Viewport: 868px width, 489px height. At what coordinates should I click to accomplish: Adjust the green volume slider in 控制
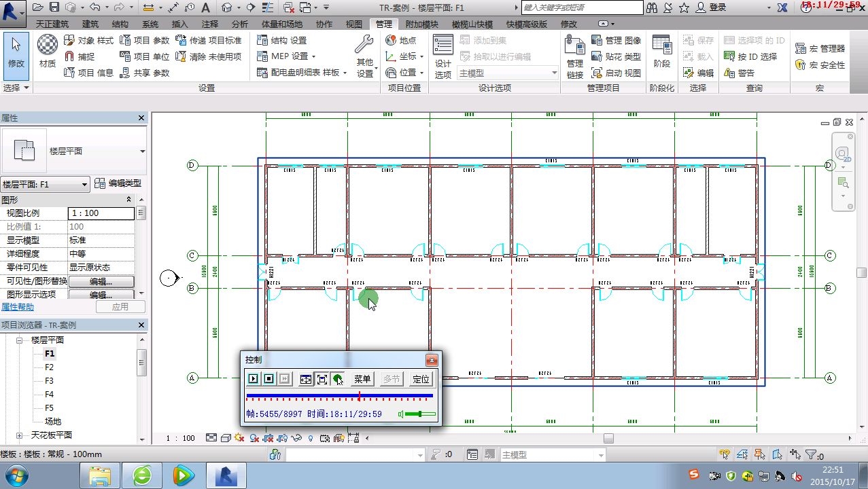pos(420,414)
